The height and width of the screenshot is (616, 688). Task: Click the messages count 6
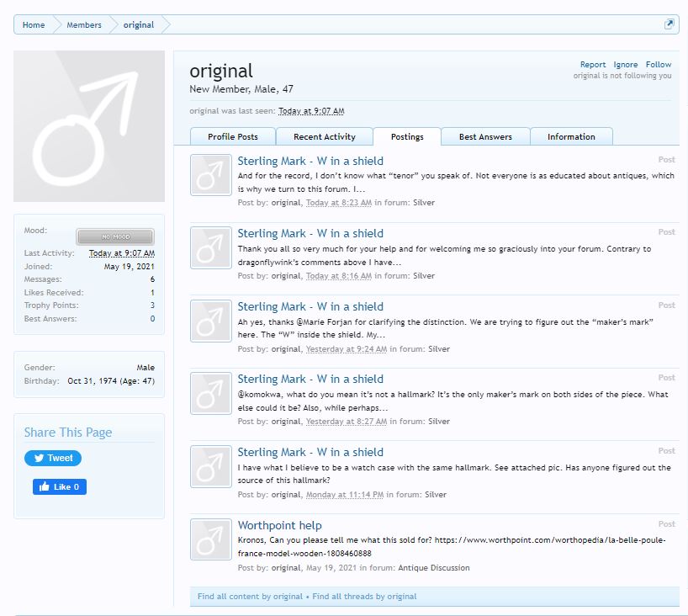click(x=152, y=279)
